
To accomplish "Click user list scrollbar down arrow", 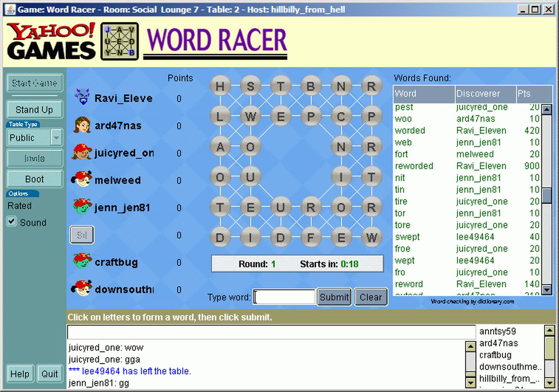I will coord(550,383).
